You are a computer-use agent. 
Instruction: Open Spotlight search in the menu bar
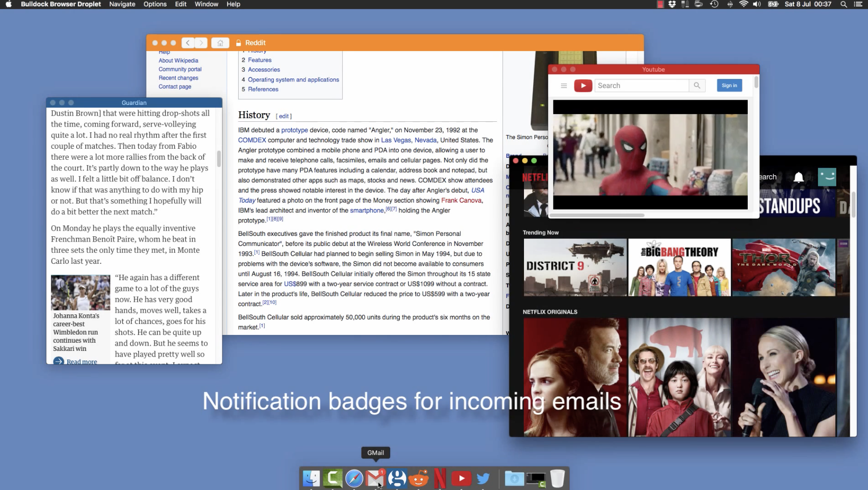click(843, 4)
